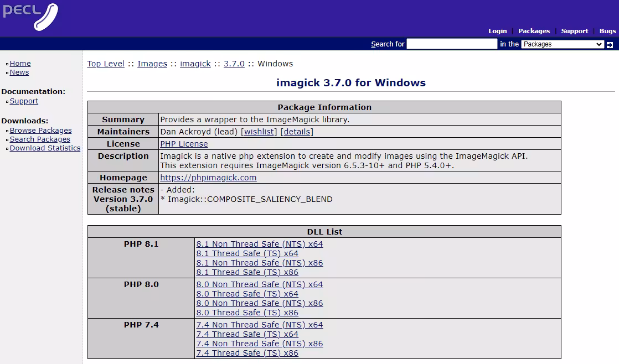Open Support in the top menu

point(574,31)
